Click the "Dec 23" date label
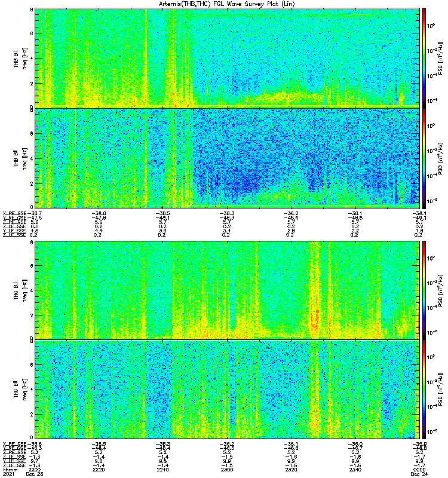 coord(35,474)
